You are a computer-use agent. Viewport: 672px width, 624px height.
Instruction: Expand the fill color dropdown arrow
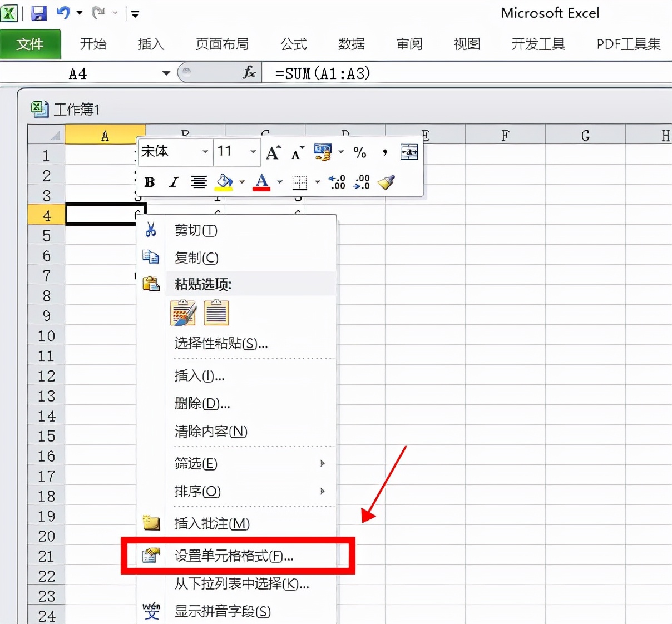click(242, 182)
